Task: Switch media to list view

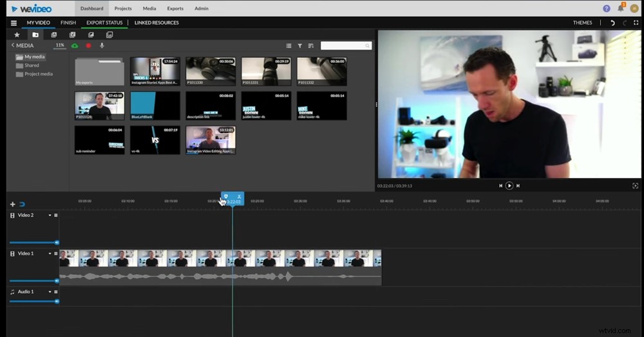Action: coord(289,46)
